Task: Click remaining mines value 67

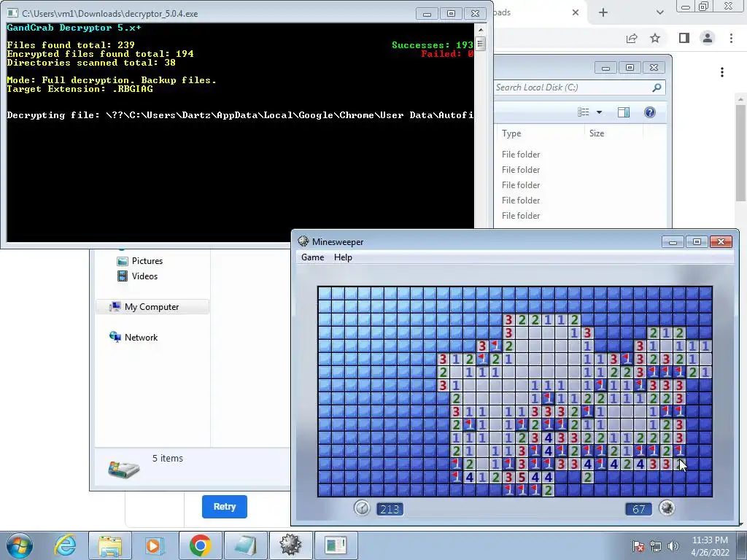Action: pyautogui.click(x=638, y=509)
